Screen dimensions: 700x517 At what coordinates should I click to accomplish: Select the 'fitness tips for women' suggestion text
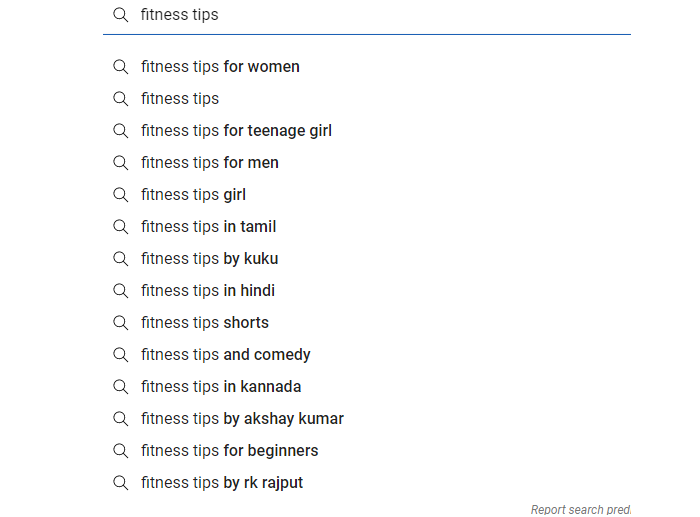[220, 67]
